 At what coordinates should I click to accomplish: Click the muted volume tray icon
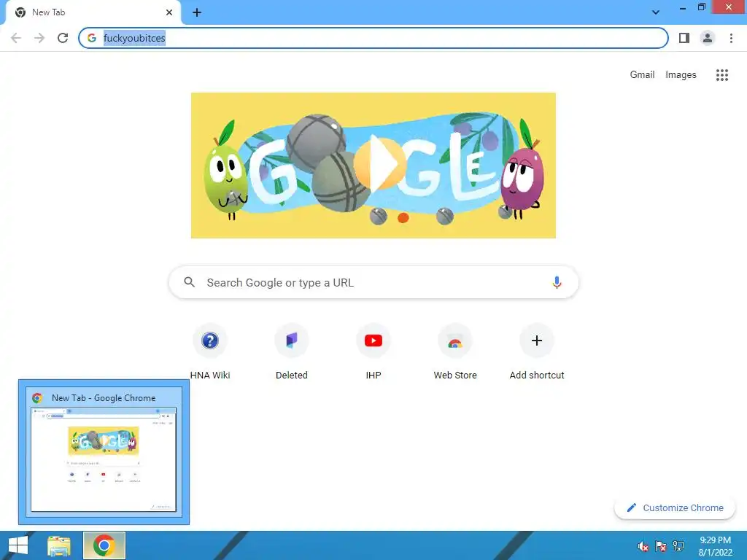click(x=643, y=546)
